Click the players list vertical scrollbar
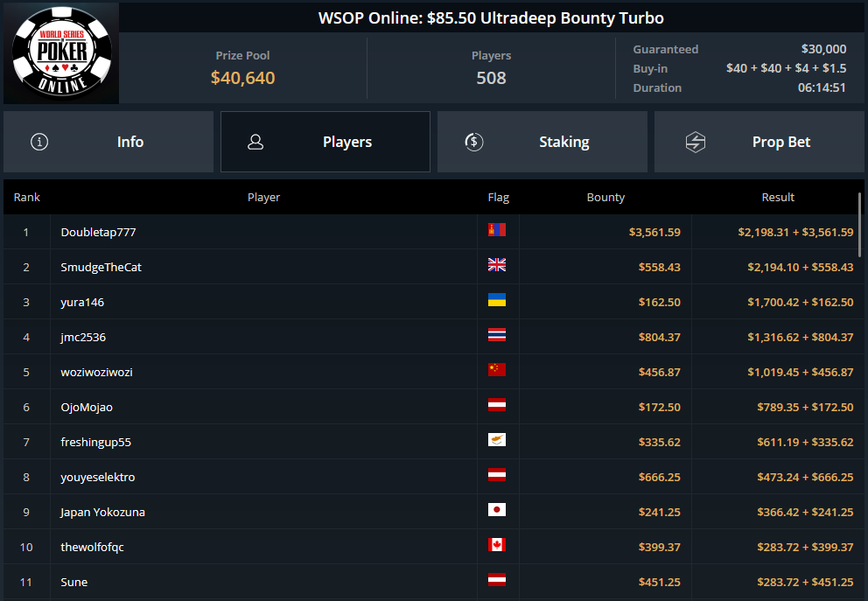Screen dimensions: 868x601 860,224
